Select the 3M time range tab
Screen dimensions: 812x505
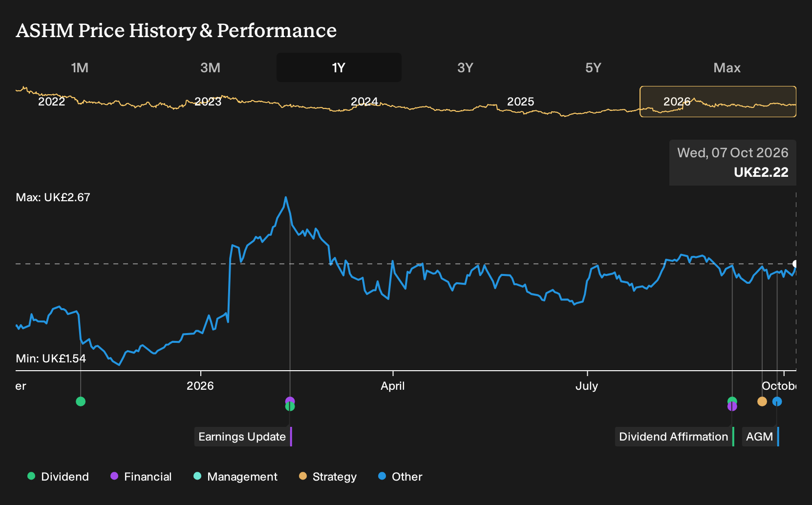(x=210, y=67)
